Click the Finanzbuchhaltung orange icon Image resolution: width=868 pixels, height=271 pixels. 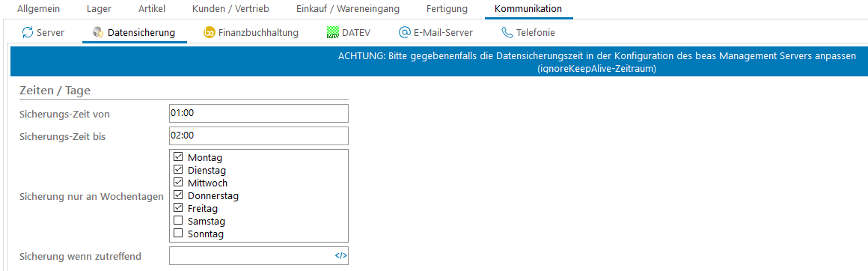(210, 33)
